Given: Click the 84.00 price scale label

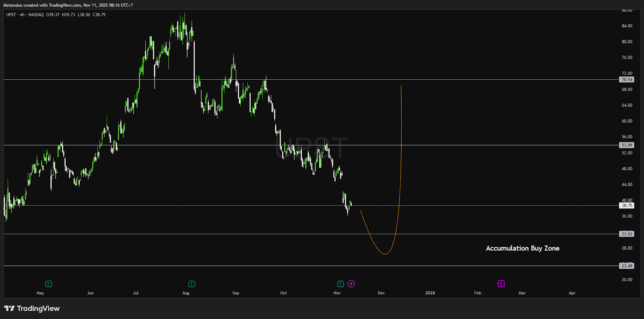Looking at the screenshot, I should tap(627, 26).
